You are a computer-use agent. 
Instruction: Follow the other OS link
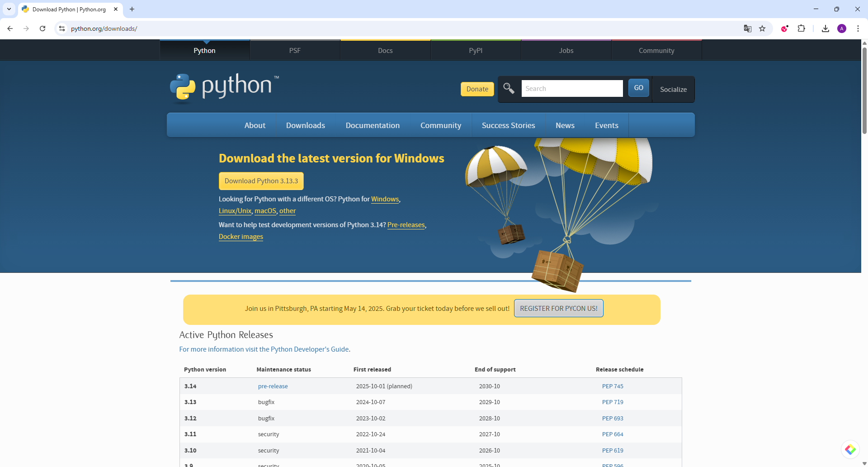click(x=288, y=211)
